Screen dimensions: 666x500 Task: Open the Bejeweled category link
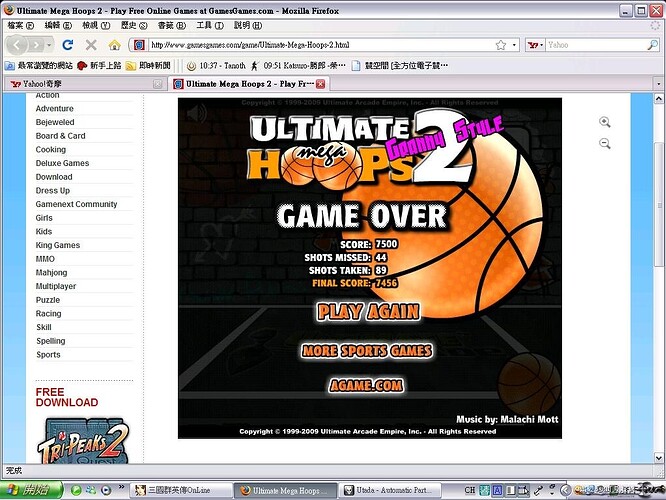point(55,122)
